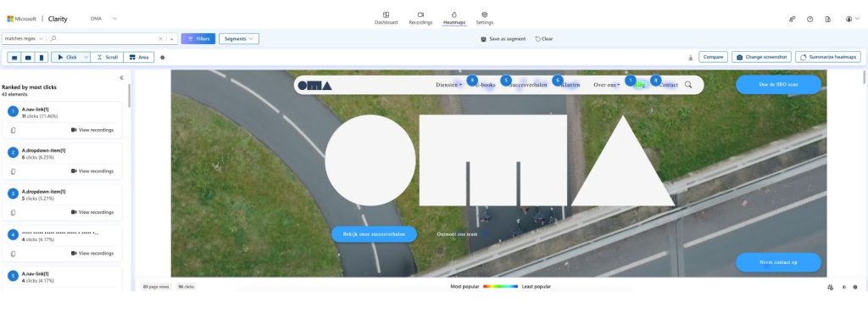Click View recordings for first A.dropdown-item[1]
Viewport: 868px width, 309px height.
92,171
